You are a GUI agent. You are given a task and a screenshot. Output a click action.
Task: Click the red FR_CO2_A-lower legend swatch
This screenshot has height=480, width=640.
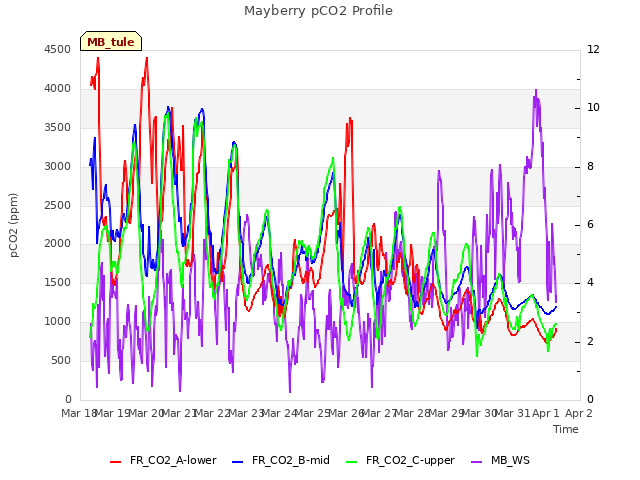(116, 462)
